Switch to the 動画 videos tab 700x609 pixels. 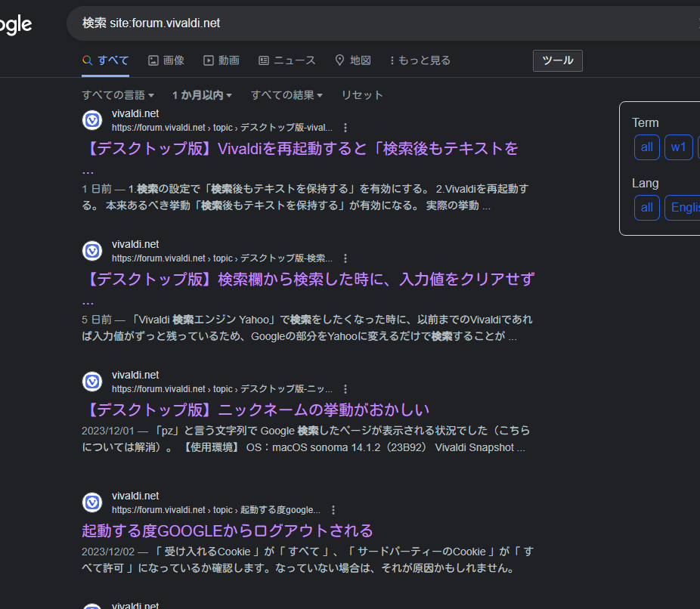coord(221,60)
